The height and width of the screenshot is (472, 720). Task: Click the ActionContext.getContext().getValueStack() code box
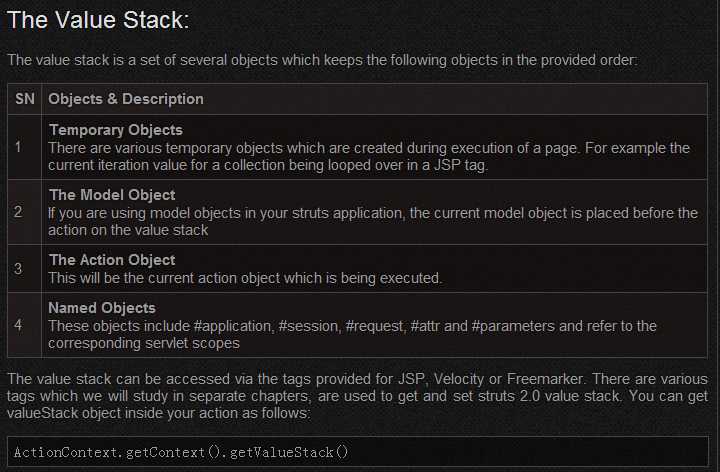tap(359, 453)
